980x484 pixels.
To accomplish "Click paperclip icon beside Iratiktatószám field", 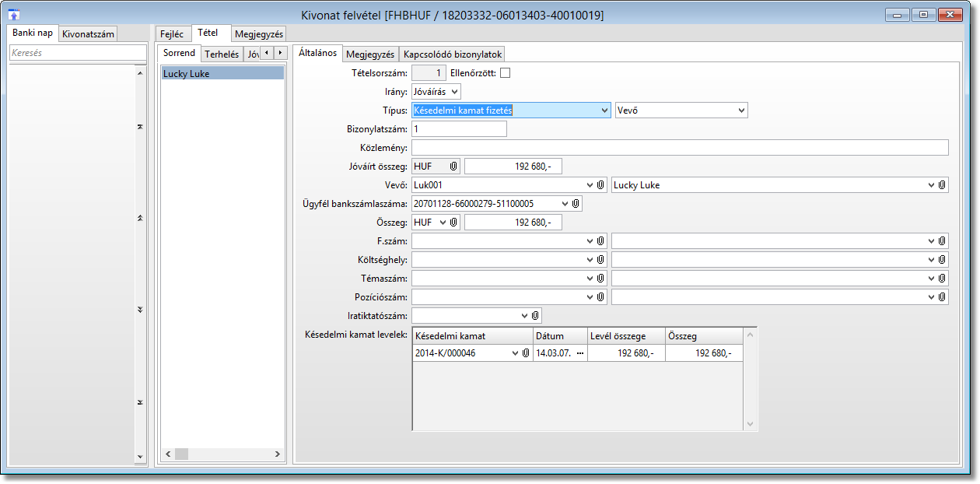I will (x=535, y=316).
